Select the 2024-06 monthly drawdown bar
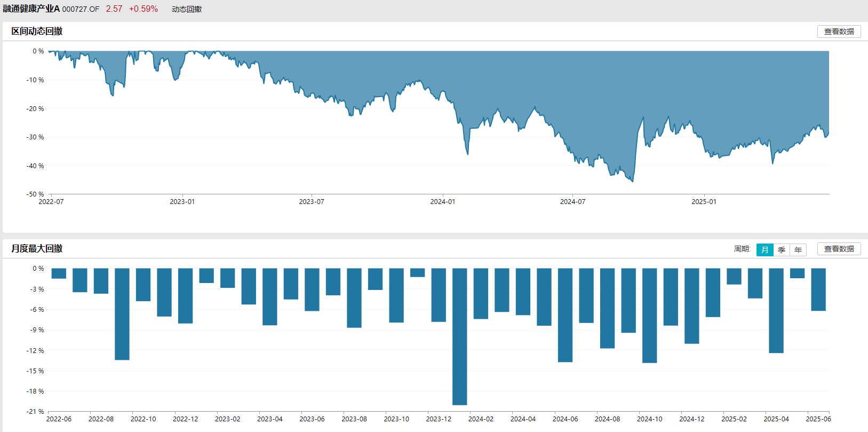 (x=565, y=315)
